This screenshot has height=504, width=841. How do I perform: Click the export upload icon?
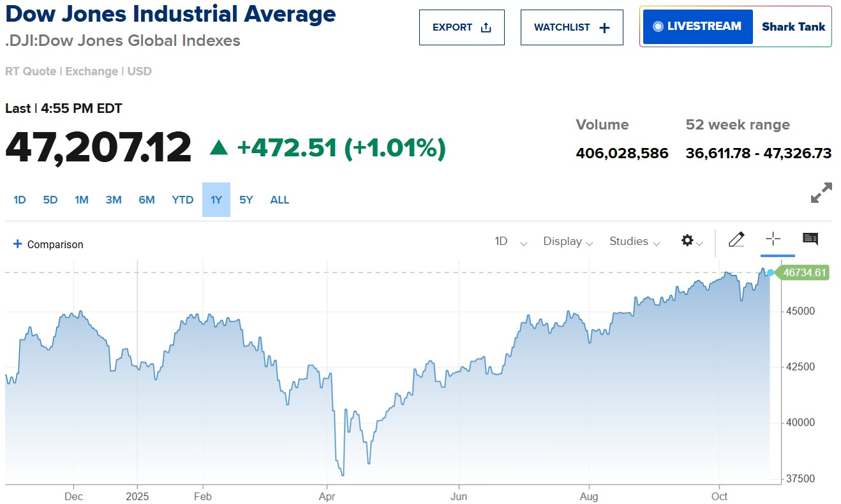point(486,27)
